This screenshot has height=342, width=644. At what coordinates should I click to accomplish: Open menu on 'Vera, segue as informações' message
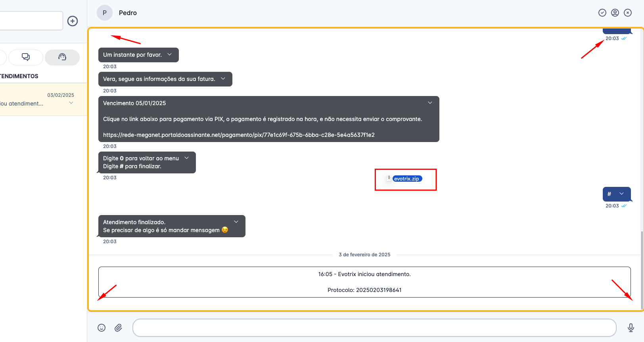pyautogui.click(x=223, y=79)
